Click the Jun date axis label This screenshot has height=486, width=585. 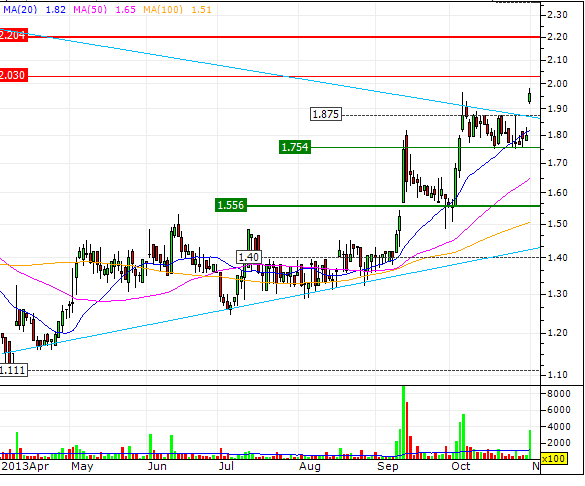157,466
